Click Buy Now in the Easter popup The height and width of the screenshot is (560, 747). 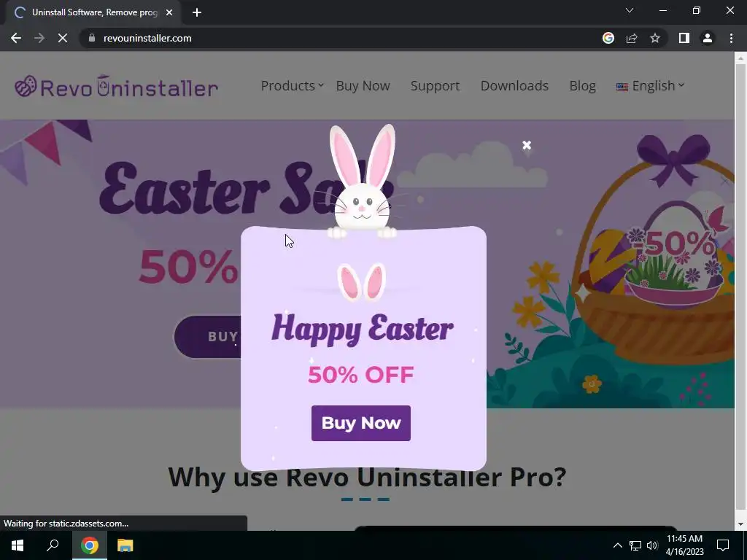point(360,423)
